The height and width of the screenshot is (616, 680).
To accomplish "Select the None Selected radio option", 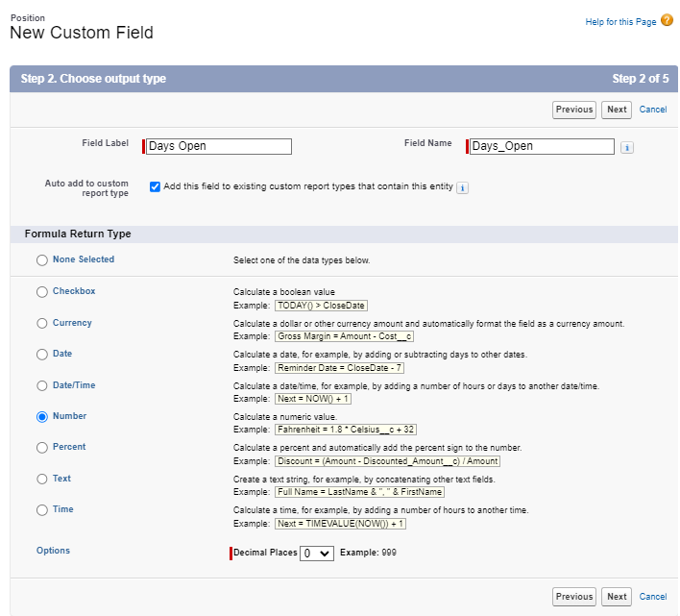I will click(x=41, y=259).
